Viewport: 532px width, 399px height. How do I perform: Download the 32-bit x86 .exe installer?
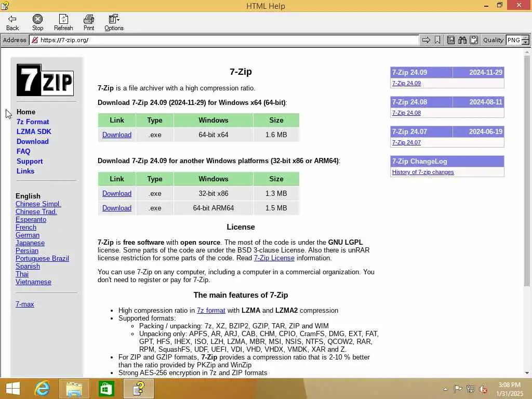tap(117, 193)
